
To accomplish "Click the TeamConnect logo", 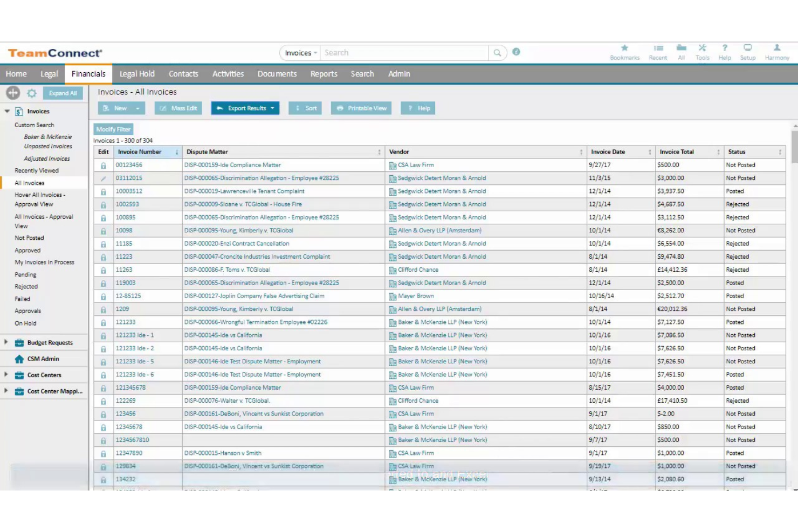I will point(55,53).
